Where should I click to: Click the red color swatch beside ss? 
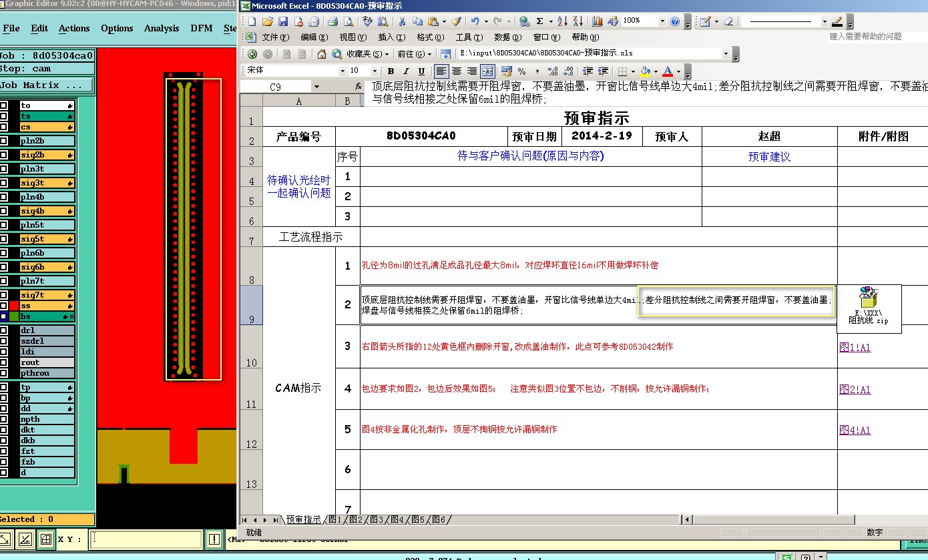pos(13,306)
